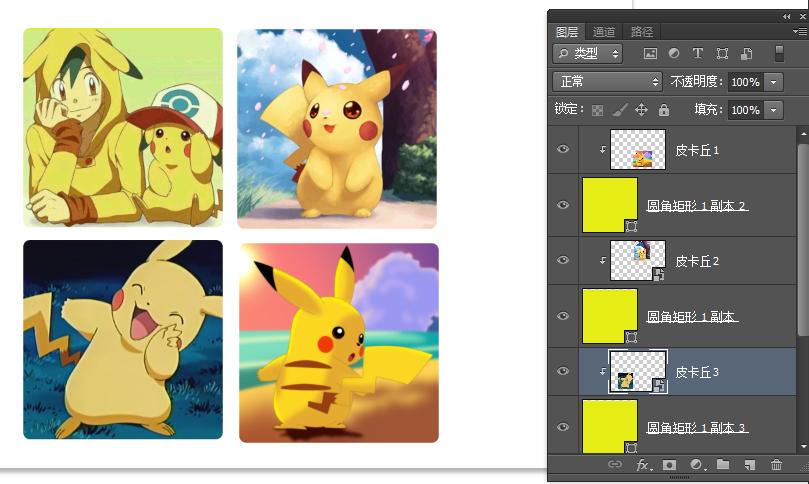Open the 正常 blend mode dropdown
Viewport: 809px width, 484px height.
pos(607,82)
